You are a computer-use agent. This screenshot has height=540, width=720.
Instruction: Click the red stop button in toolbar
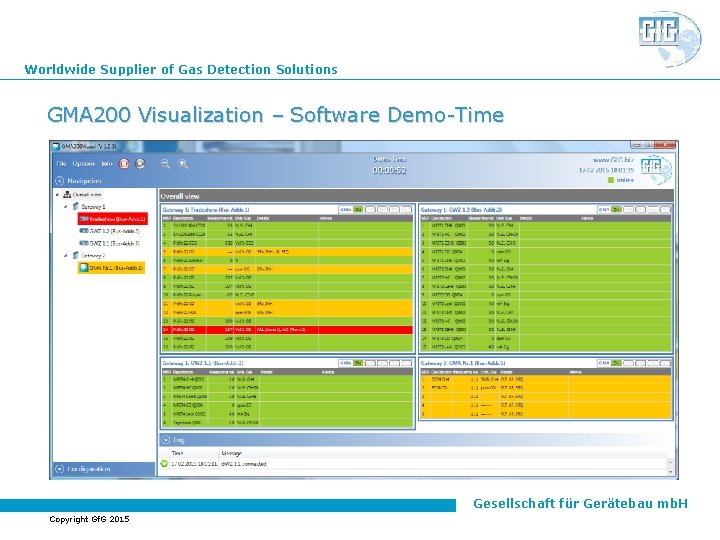(124, 163)
